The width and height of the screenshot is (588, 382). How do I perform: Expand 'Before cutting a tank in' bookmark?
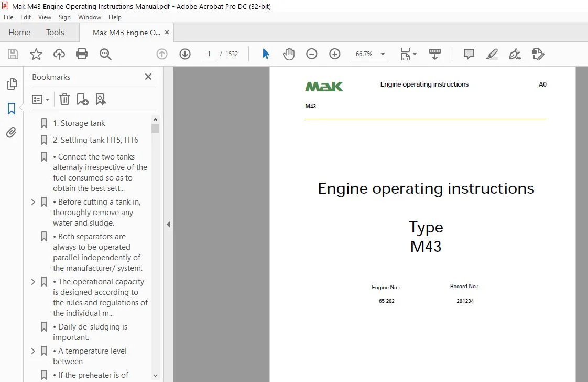tap(33, 202)
